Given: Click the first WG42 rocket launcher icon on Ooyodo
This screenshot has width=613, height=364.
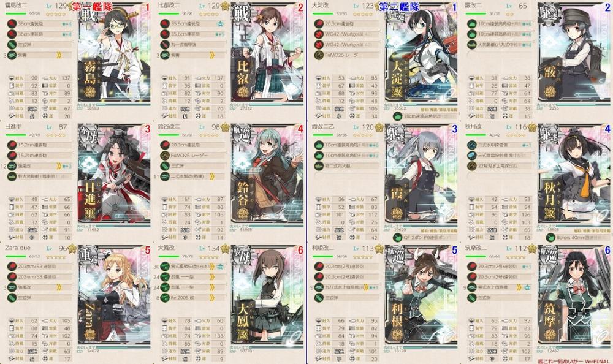Looking at the screenshot, I should (x=319, y=34).
